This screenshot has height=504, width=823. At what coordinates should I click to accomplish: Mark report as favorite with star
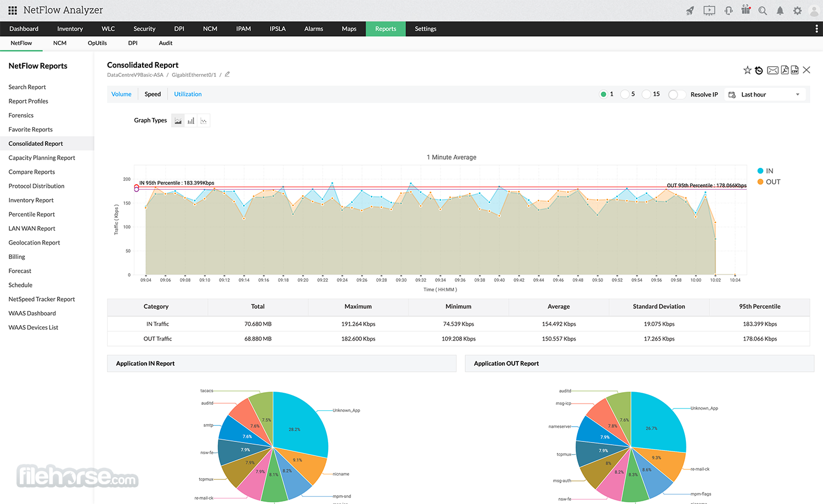pos(747,70)
